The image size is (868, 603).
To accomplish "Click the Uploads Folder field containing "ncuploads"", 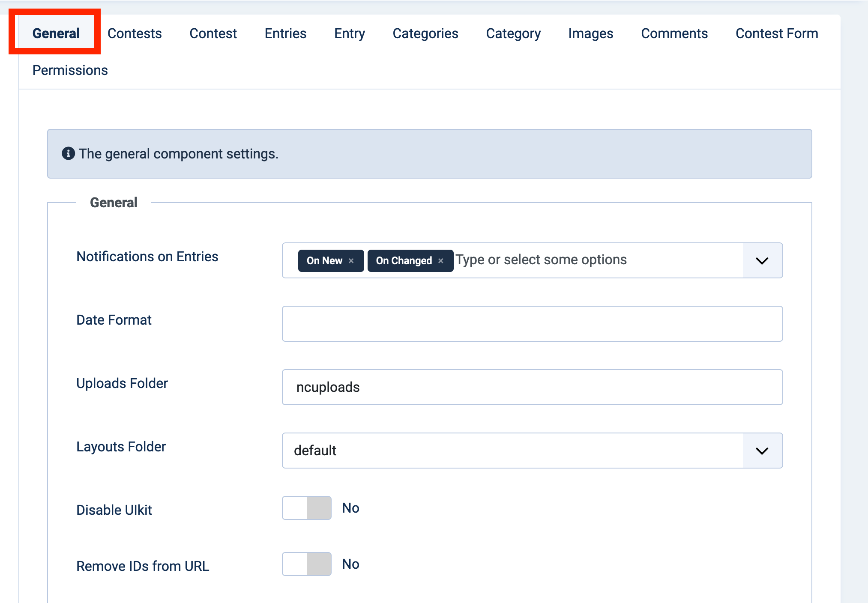I will [532, 387].
